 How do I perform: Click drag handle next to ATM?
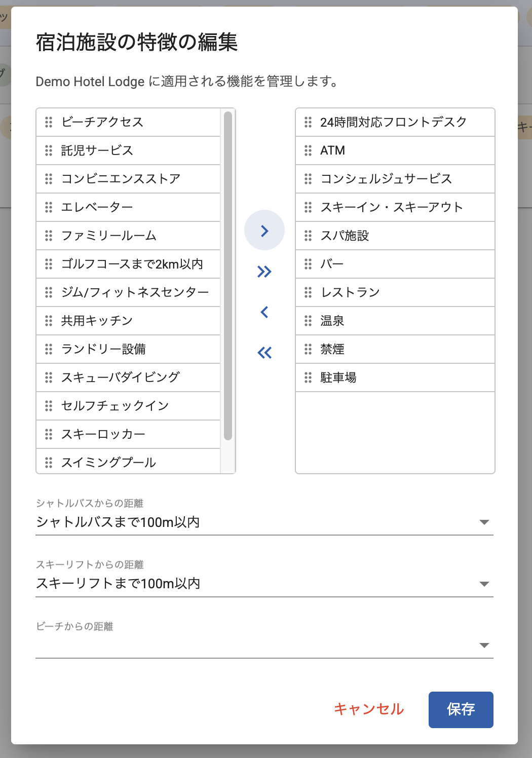point(308,150)
